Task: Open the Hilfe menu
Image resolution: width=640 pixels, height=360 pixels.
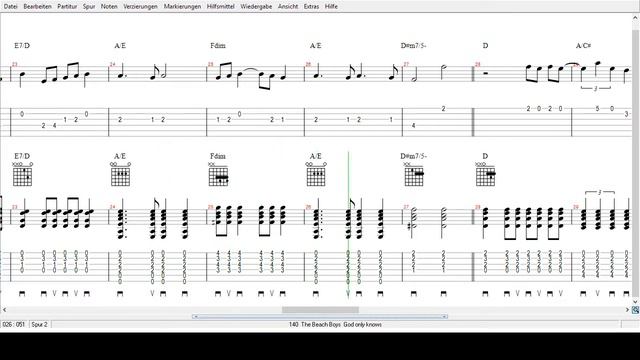Action: [x=331, y=7]
